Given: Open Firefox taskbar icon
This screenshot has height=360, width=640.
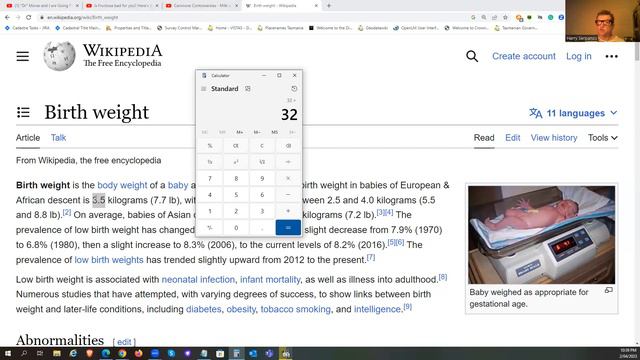Looking at the screenshot, I should pyautogui.click(x=138, y=353).
